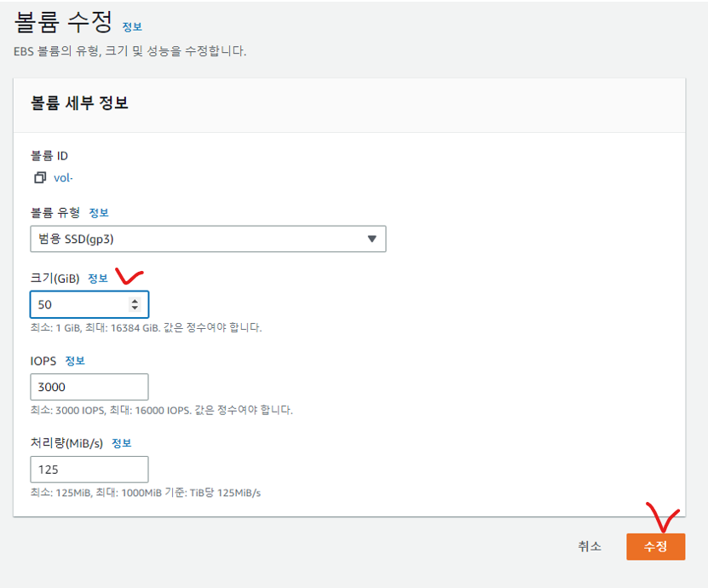The height and width of the screenshot is (588, 708).
Task: Open the 정보 link next to 크기(GiB)
Action: 98,278
